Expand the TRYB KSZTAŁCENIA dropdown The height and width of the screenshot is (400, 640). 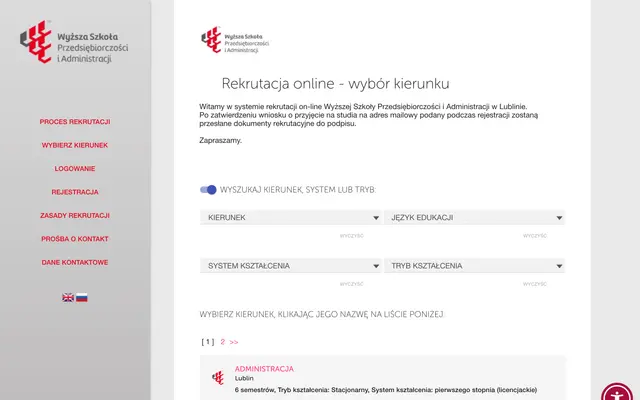(474, 266)
